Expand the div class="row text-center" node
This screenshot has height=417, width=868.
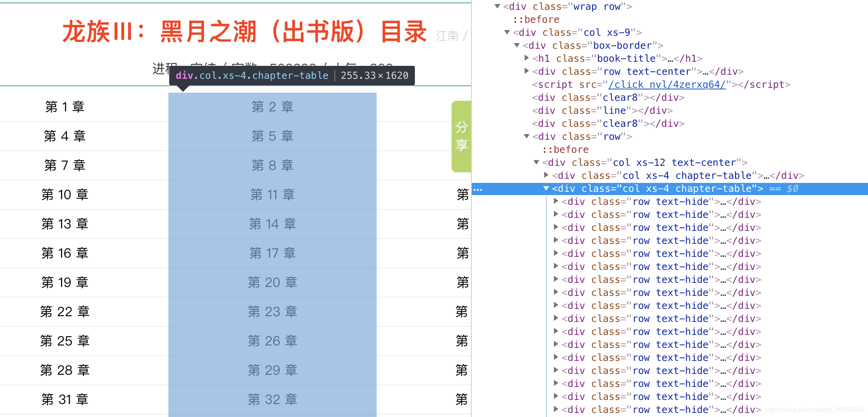(527, 71)
